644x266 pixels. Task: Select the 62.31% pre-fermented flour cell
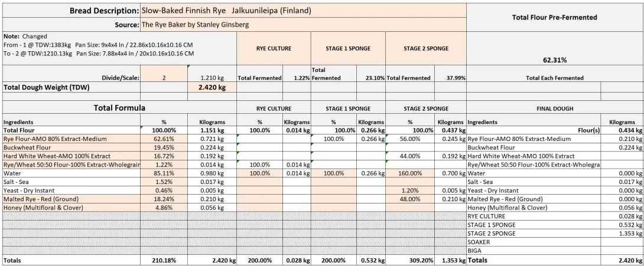[x=555, y=60]
